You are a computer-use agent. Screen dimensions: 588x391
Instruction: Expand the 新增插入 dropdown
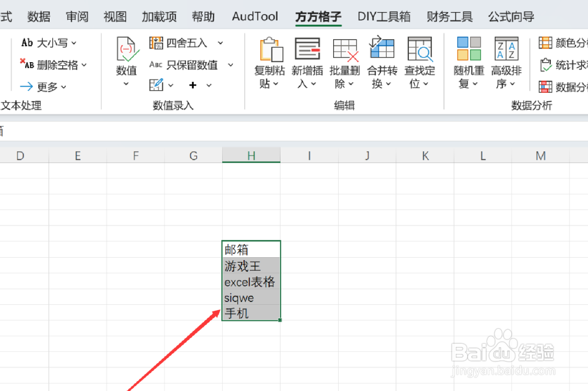pos(314,84)
